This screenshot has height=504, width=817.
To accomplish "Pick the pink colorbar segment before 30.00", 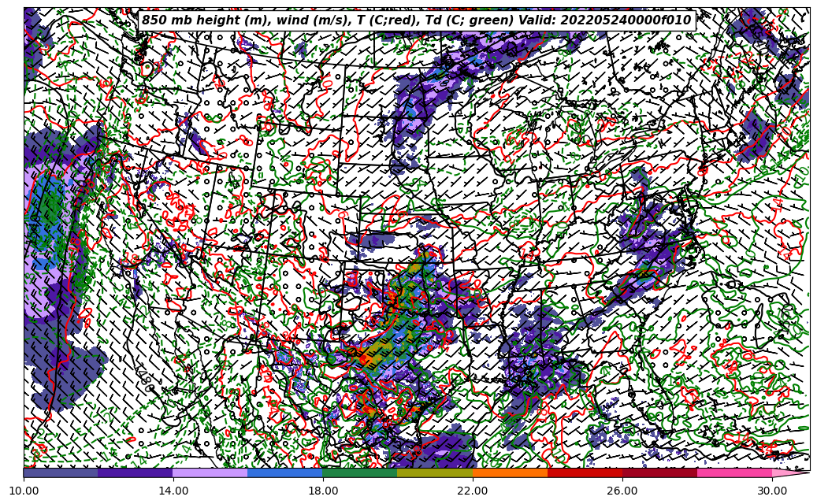I will (x=734, y=473).
